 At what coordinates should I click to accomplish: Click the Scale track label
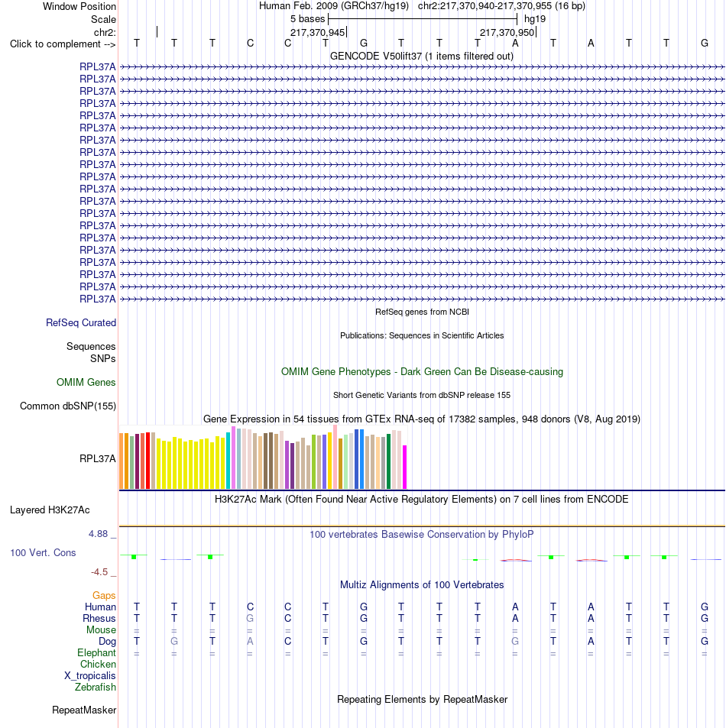(x=104, y=20)
